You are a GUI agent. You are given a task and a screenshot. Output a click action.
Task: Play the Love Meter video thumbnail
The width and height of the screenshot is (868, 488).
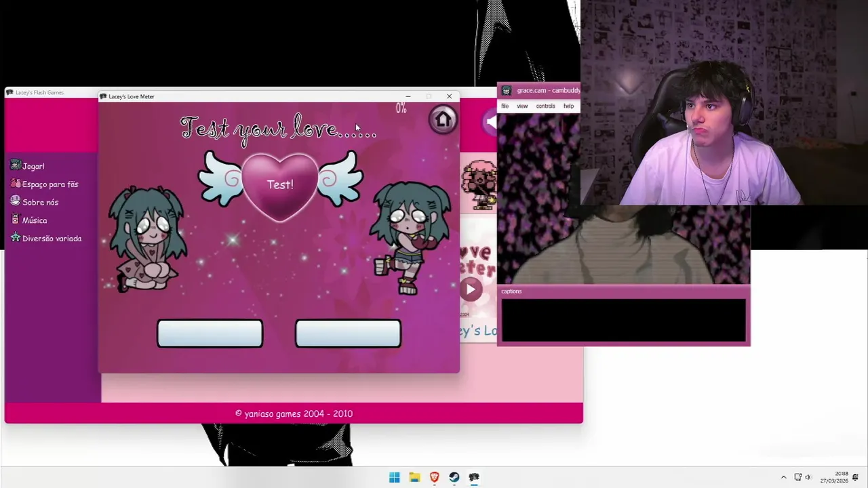[x=471, y=289]
